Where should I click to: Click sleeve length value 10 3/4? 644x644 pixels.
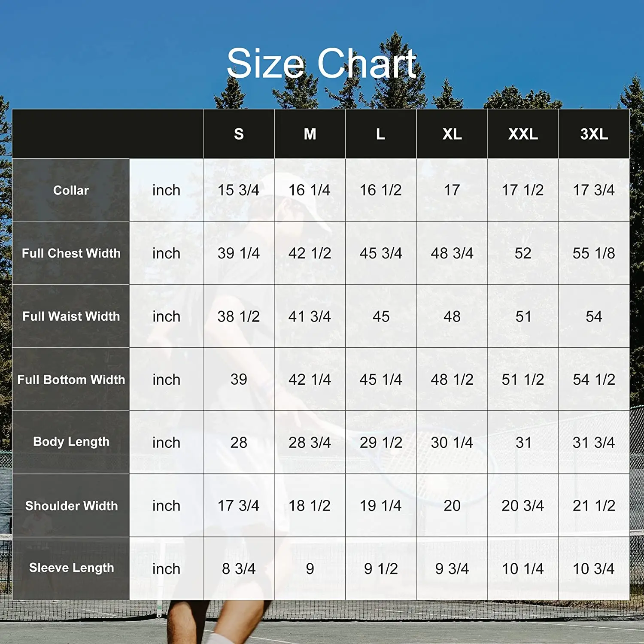pos(594,569)
